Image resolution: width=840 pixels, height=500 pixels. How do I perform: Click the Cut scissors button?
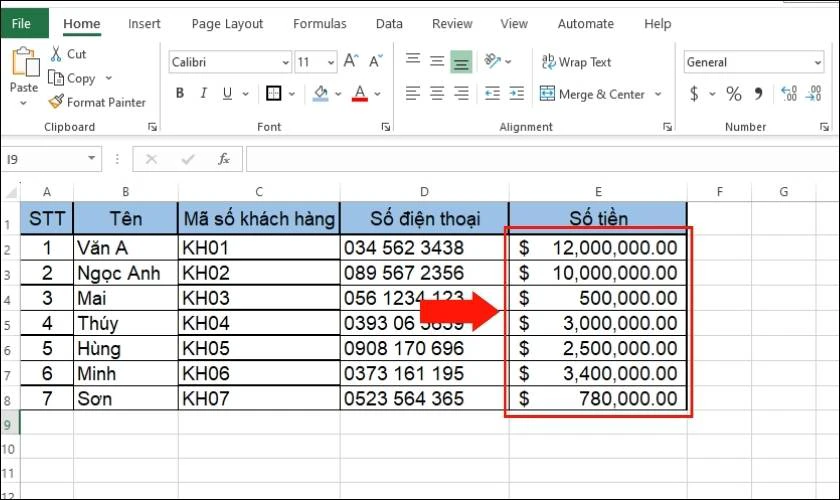click(68, 54)
